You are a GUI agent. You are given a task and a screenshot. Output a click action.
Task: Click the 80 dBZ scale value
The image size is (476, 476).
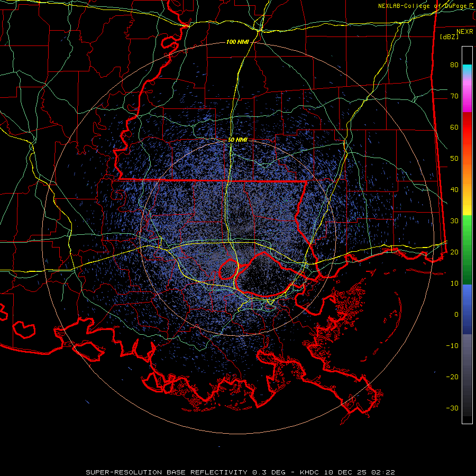click(x=454, y=65)
